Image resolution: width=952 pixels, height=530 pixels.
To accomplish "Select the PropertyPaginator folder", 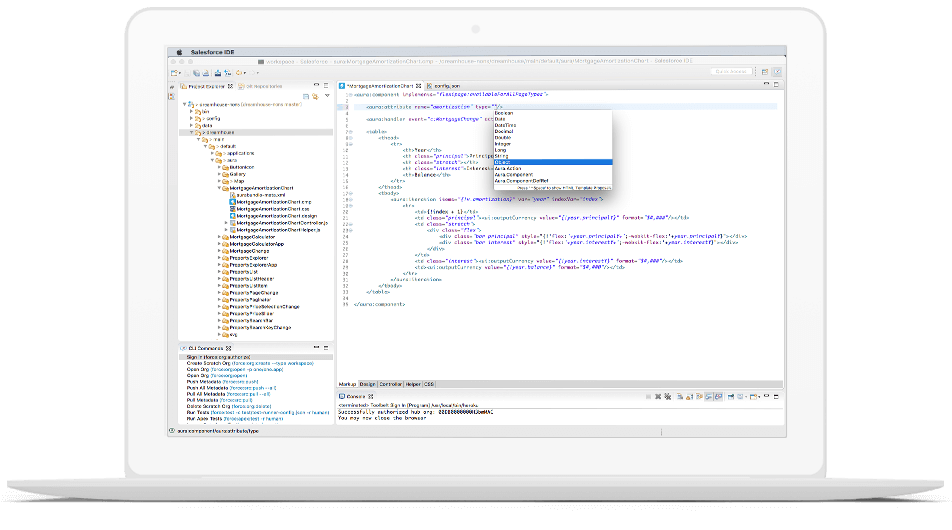I will point(246,300).
